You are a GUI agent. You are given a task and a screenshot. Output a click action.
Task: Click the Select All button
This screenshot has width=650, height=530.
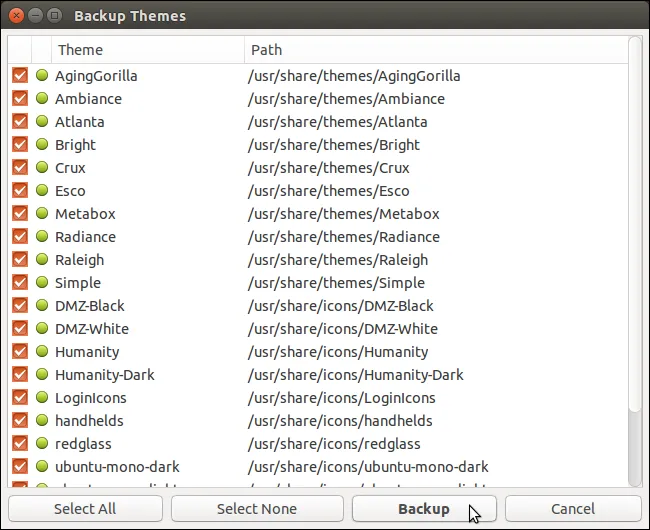coord(85,508)
